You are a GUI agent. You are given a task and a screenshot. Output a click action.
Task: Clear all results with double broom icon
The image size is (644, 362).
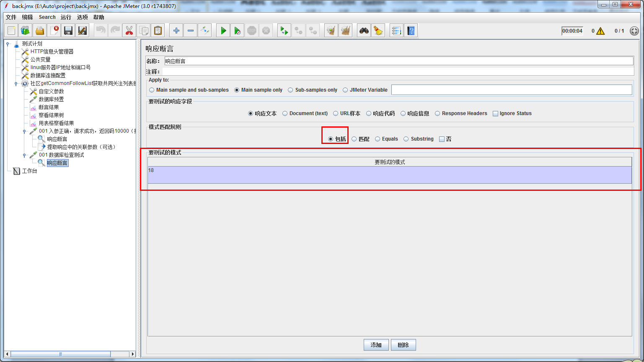(x=346, y=31)
